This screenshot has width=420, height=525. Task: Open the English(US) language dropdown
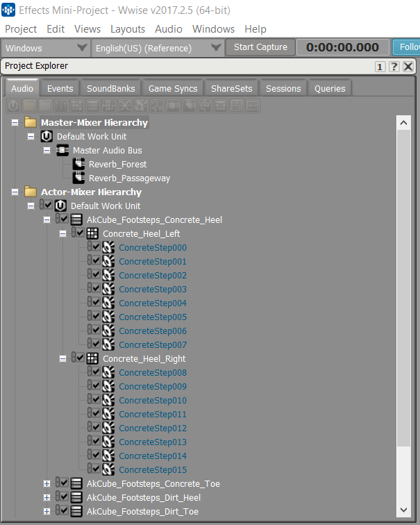(158, 48)
